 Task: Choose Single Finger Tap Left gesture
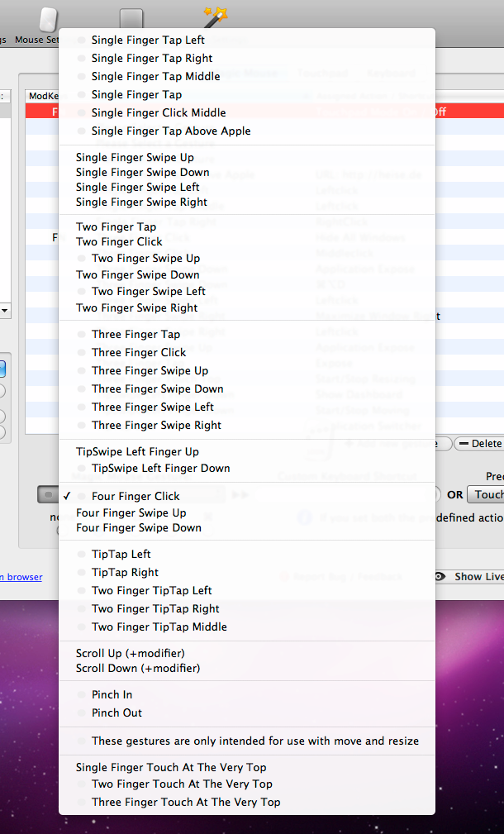click(148, 40)
